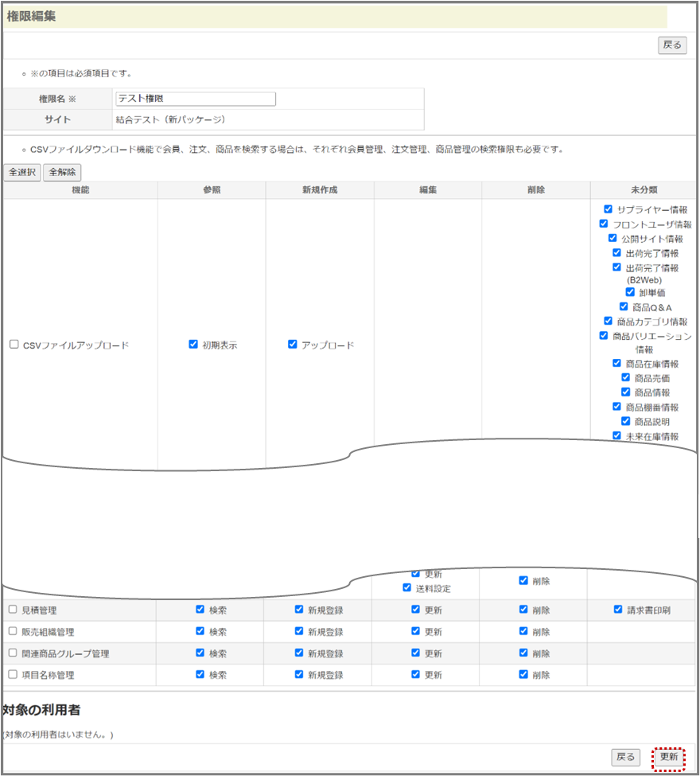700x776 pixels.
Task: Toggle the 商品Q&A checkbox
Action: 624,306
